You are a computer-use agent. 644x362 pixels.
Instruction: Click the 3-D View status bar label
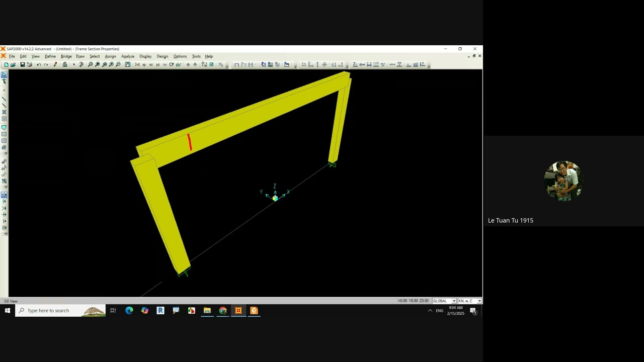[11, 301]
